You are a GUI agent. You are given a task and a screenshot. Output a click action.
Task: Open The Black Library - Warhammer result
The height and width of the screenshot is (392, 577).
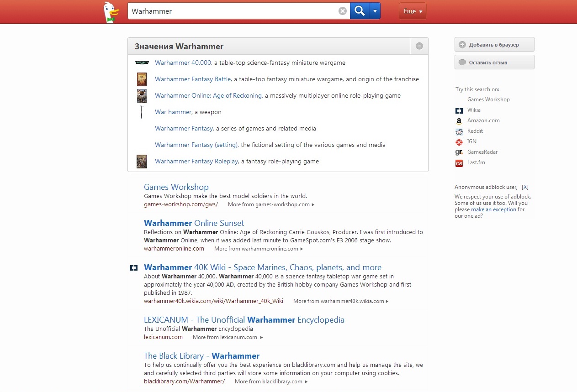click(201, 356)
